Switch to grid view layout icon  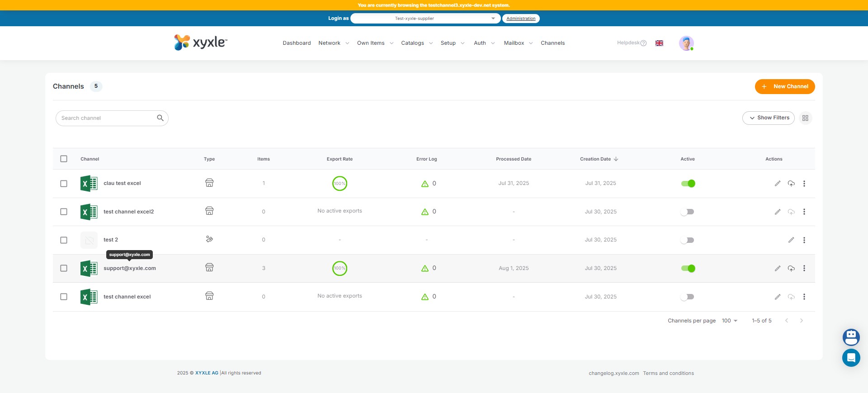click(x=805, y=118)
